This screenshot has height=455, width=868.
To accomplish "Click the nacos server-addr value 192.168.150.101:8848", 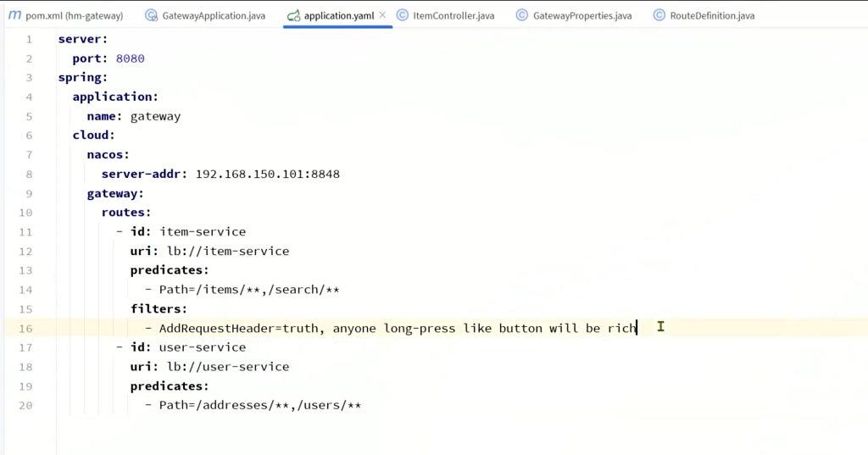I will coord(267,174).
